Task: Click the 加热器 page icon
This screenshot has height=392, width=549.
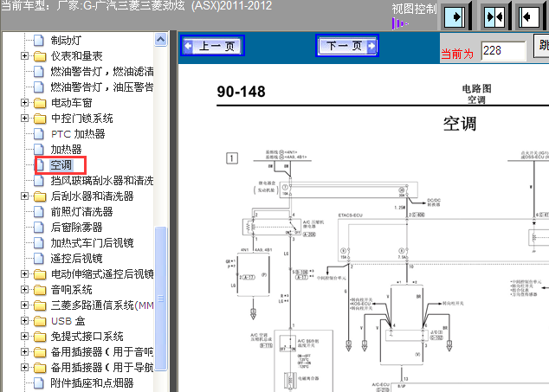Action: click(x=39, y=150)
